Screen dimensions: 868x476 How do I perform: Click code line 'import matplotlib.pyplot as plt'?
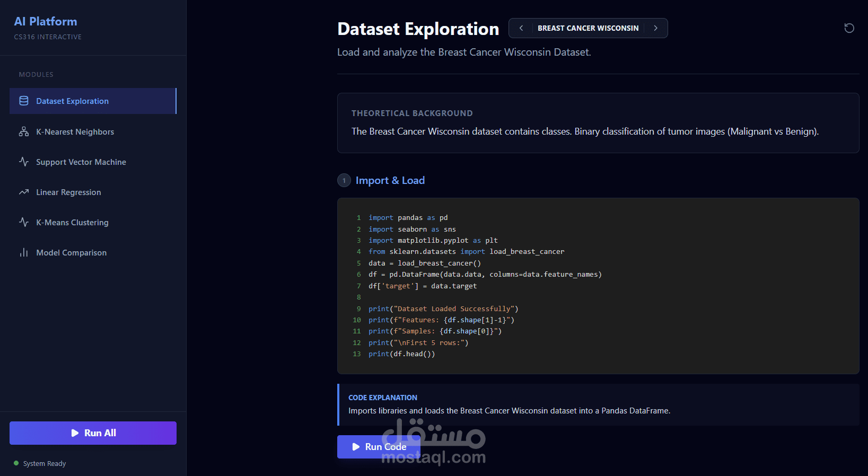[433, 240]
